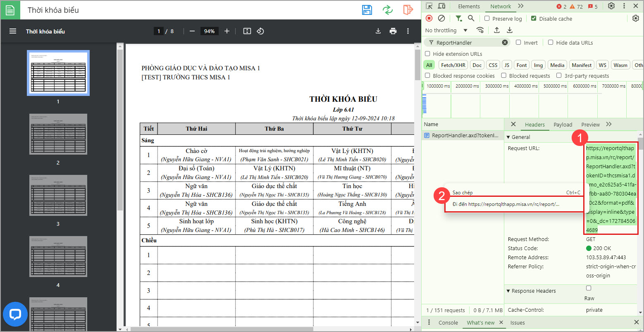Screen dimensions: 644x332
Task: Select the page 2 thumbnail
Action: [x=58, y=134]
